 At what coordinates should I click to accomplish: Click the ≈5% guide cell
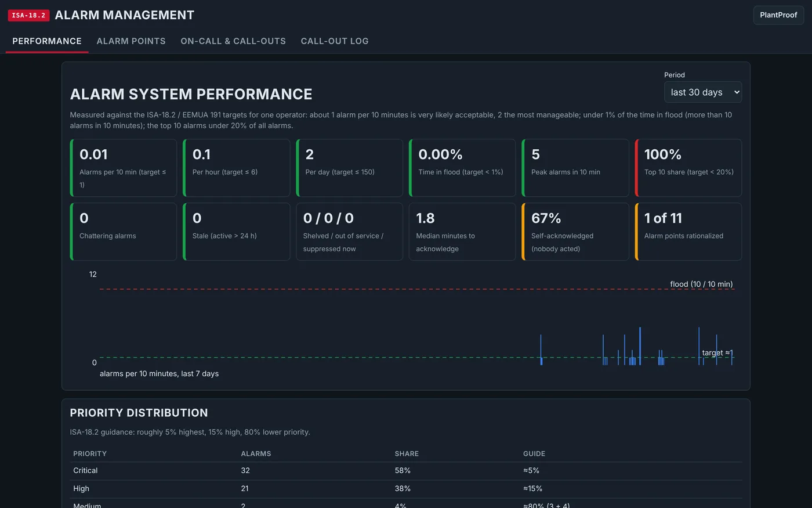[531, 470]
